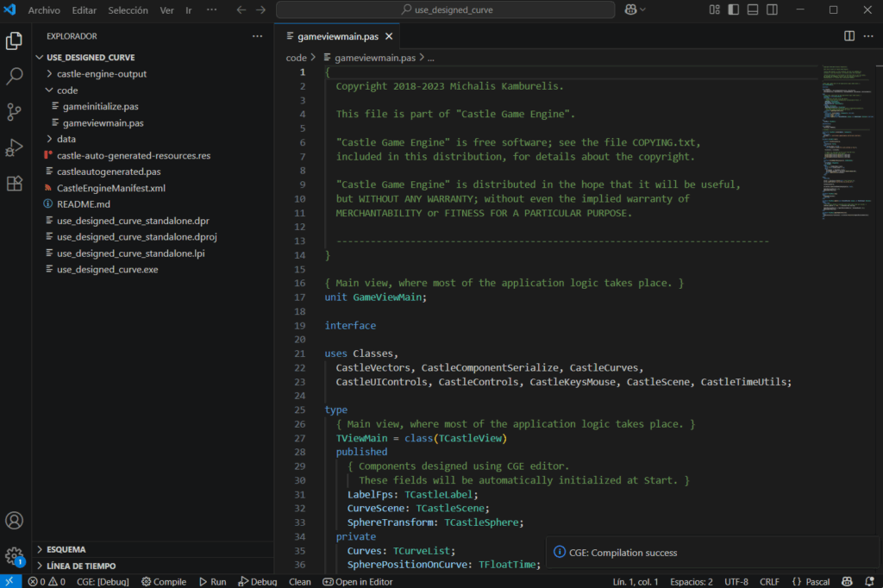Show more menu items ellipsis in menu bar
This screenshot has width=883, height=588.
tap(212, 10)
